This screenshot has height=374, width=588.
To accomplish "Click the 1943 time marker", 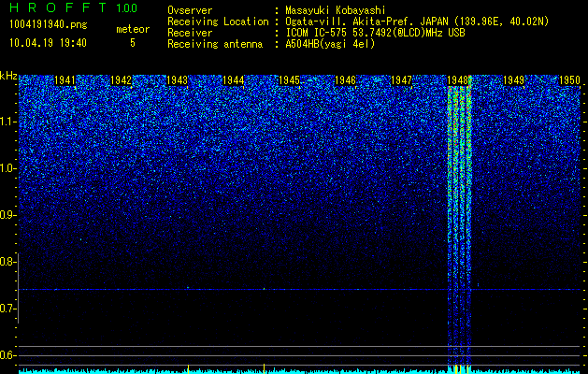I will pyautogui.click(x=177, y=80).
